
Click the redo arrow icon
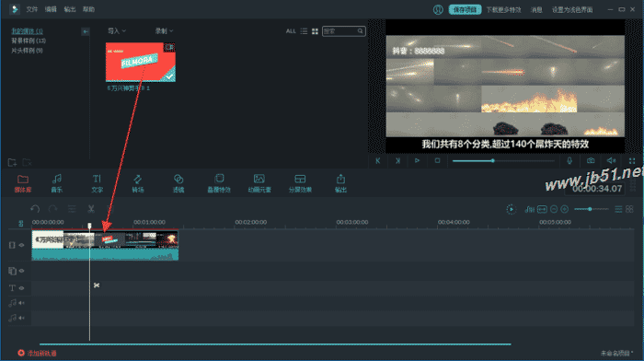click(x=52, y=209)
